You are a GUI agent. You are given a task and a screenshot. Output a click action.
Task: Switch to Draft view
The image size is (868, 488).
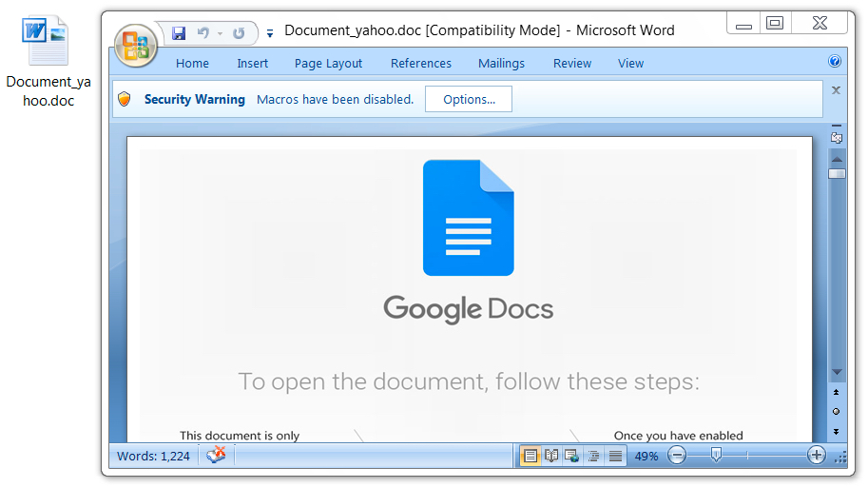[615, 456]
